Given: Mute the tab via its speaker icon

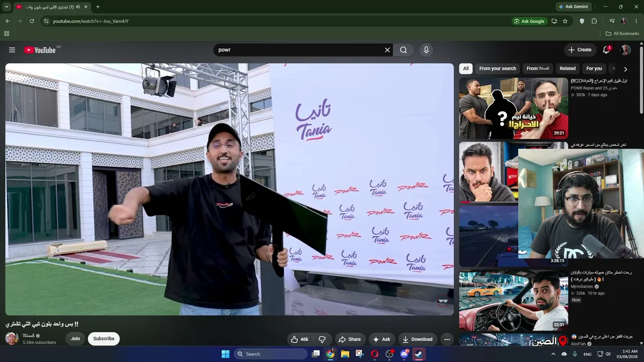Looking at the screenshot, I should tap(77, 7).
